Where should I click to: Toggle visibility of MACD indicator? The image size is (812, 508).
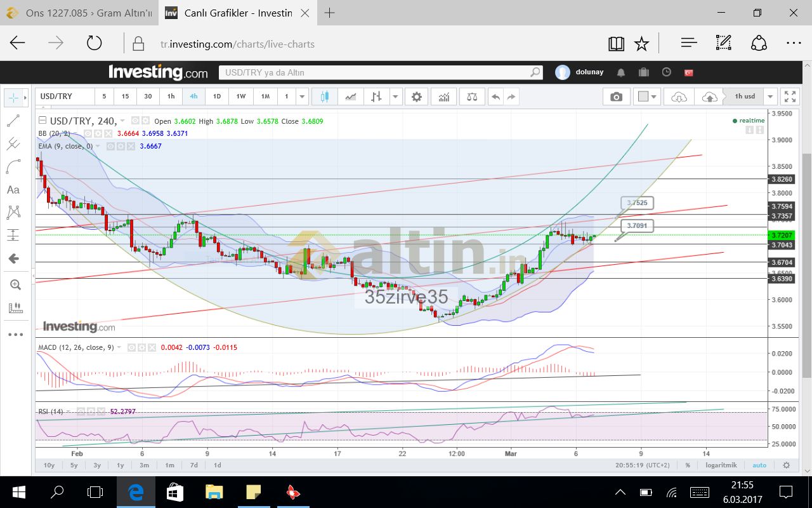point(132,348)
